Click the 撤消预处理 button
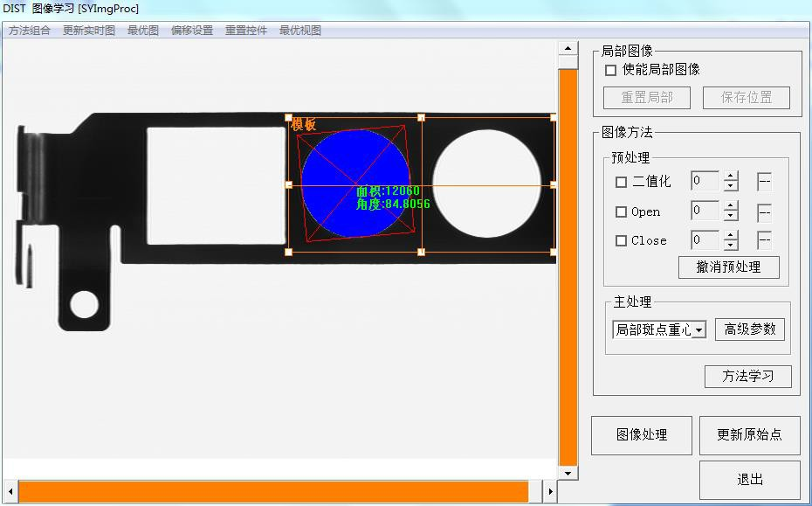 [x=728, y=267]
